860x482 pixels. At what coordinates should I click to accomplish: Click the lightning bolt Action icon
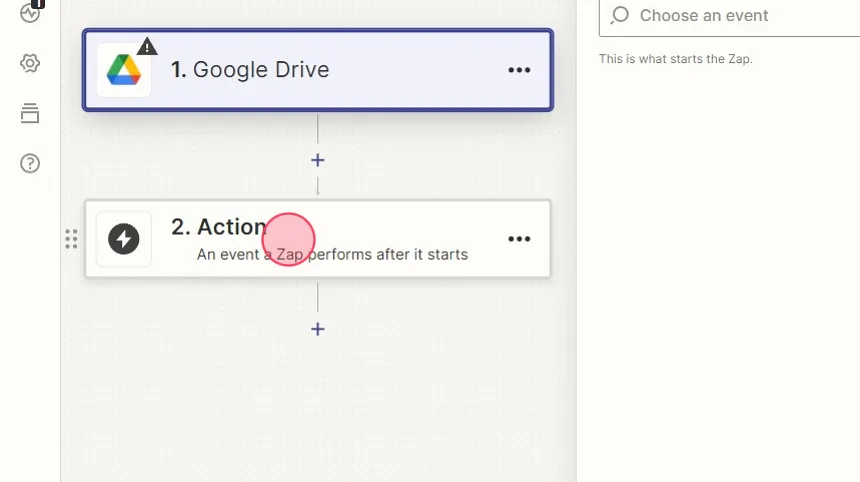[123, 239]
